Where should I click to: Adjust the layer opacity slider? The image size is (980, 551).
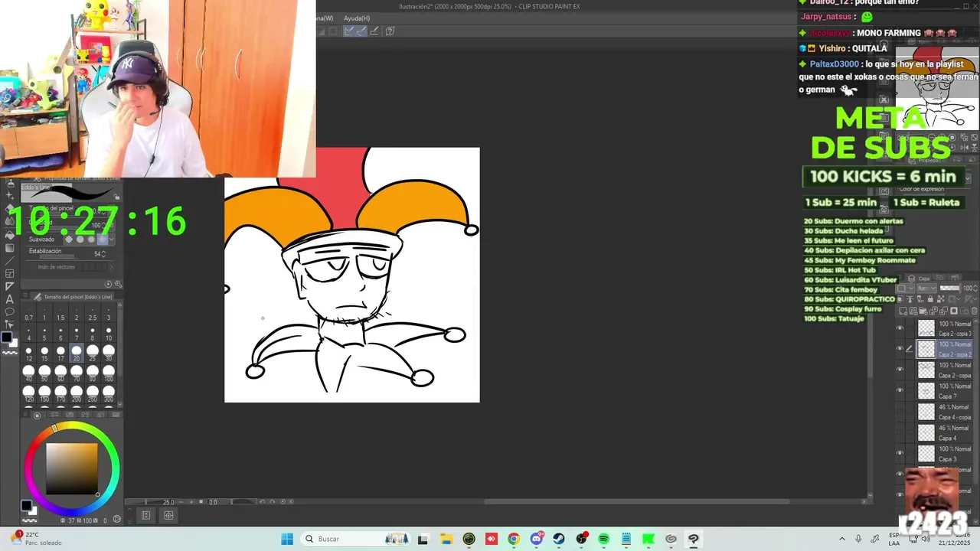click(x=950, y=288)
